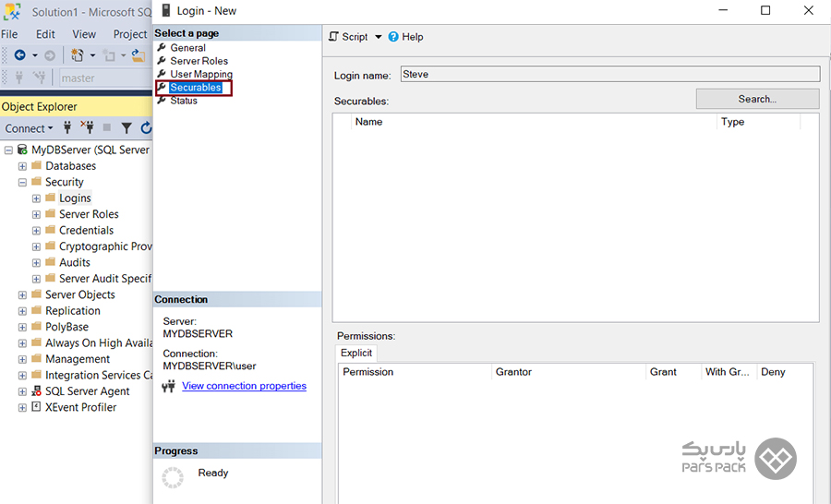Click the XEvent Profiler icon
The width and height of the screenshot is (831, 504).
tap(36, 407)
